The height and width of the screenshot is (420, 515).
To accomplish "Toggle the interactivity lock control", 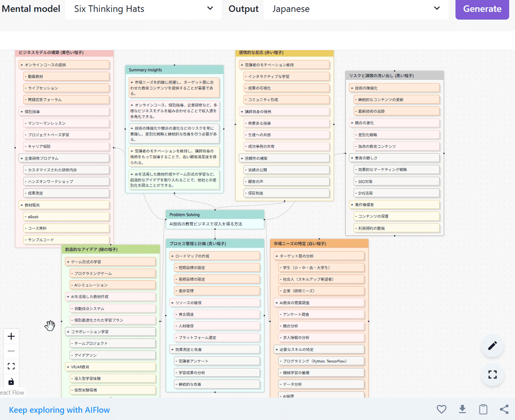I will pos(11,381).
